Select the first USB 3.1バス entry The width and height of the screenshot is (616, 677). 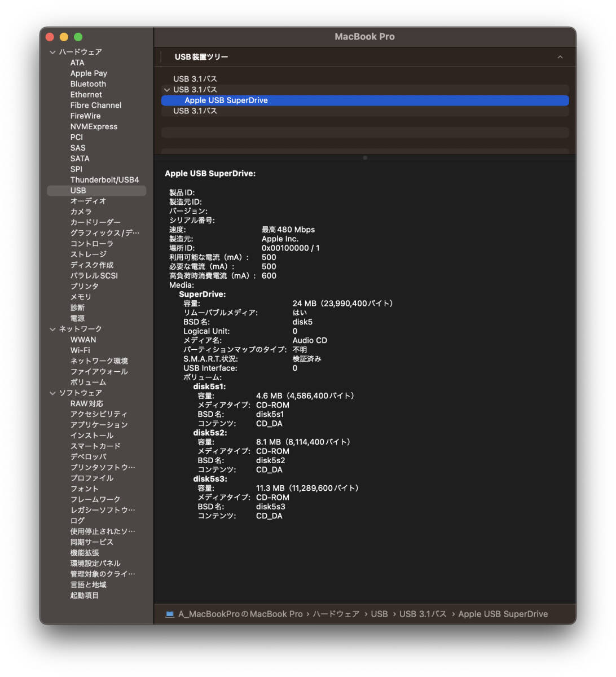pyautogui.click(x=365, y=79)
